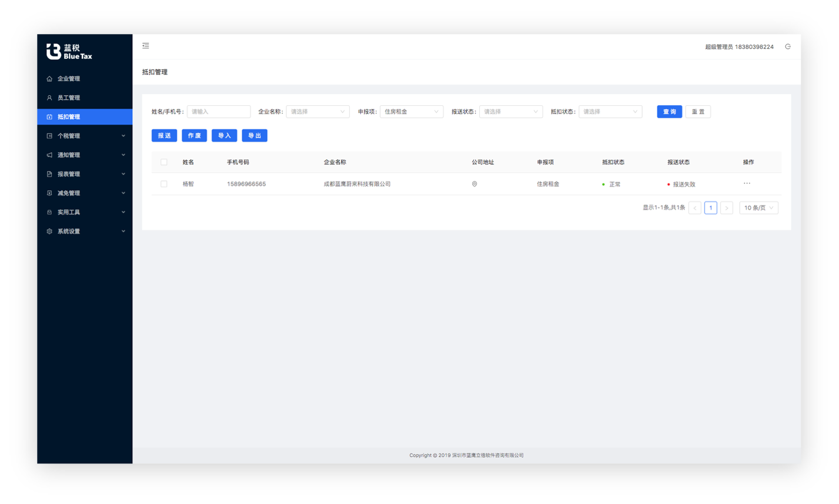Select 抵扣管理 in the sidebar
The height and width of the screenshot is (504, 839).
[85, 117]
